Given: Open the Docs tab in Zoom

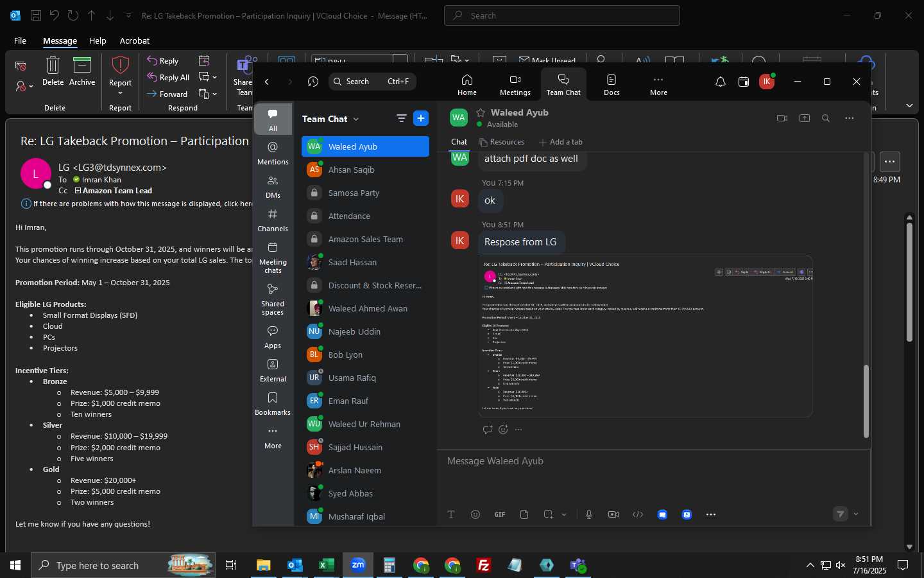Looking at the screenshot, I should (x=612, y=85).
